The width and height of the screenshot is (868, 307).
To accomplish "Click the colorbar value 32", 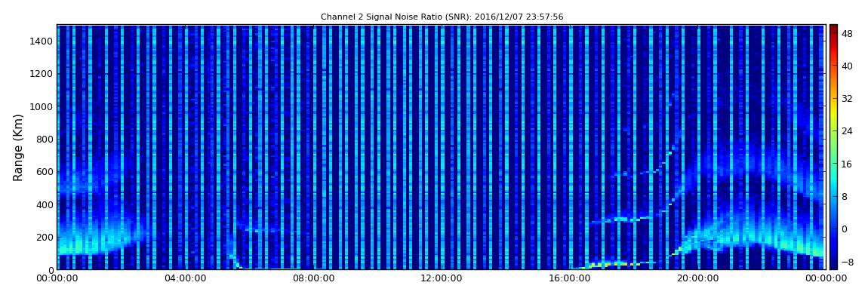I will pyautogui.click(x=848, y=99).
